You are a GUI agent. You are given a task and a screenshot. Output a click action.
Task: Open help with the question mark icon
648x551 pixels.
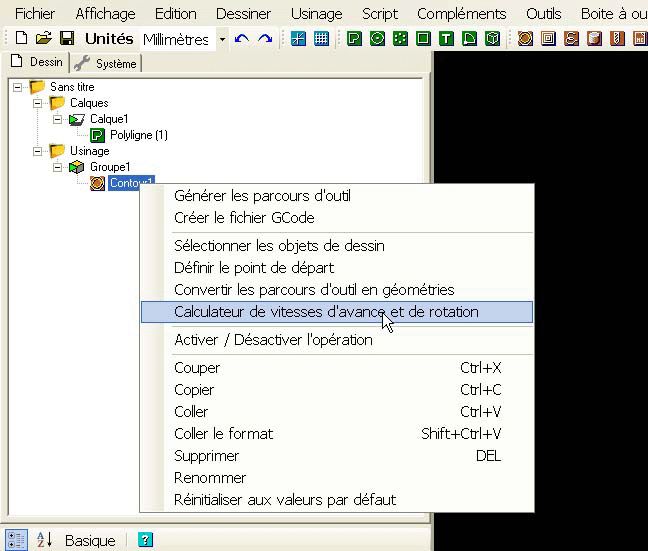pyautogui.click(x=145, y=539)
